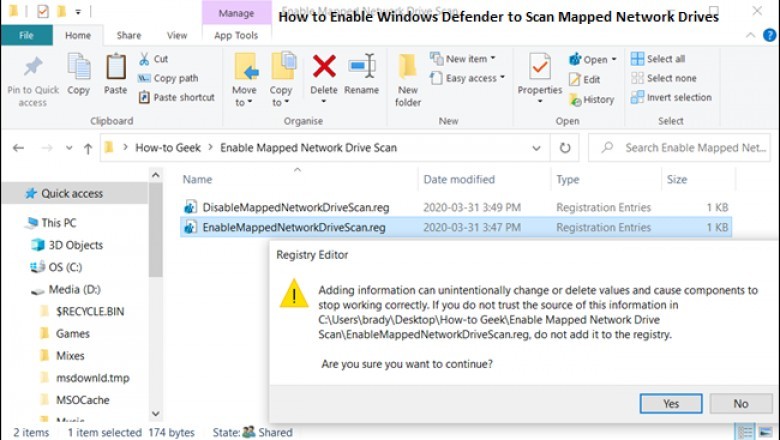Click navigation pane scroll down arrow

click(x=155, y=414)
